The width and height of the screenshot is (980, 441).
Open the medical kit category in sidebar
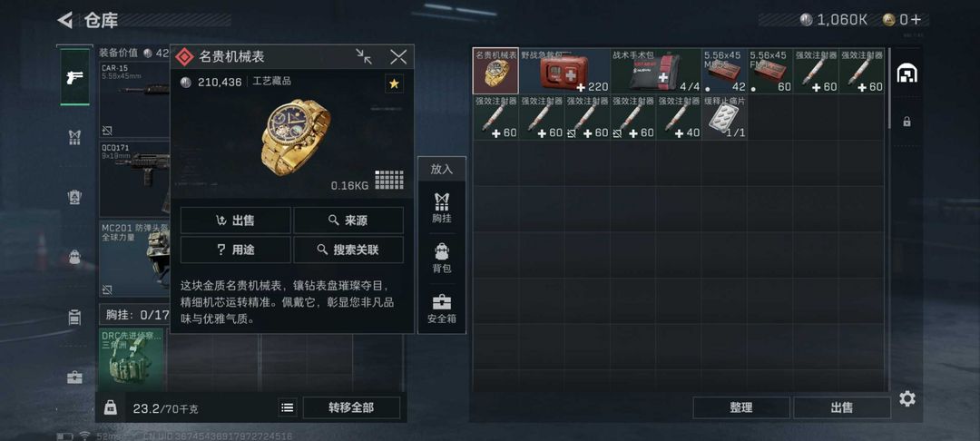pos(74,377)
